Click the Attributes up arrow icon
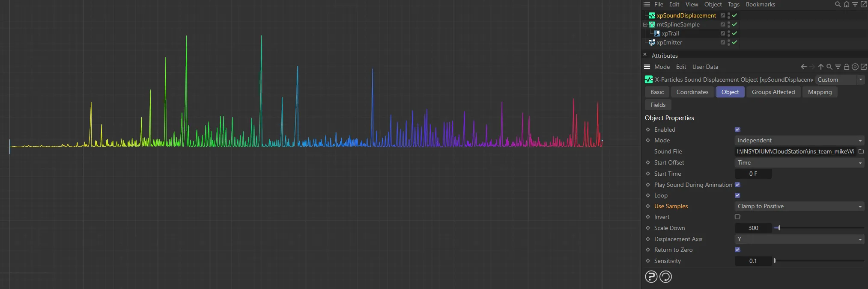This screenshot has height=289, width=868. tap(821, 67)
